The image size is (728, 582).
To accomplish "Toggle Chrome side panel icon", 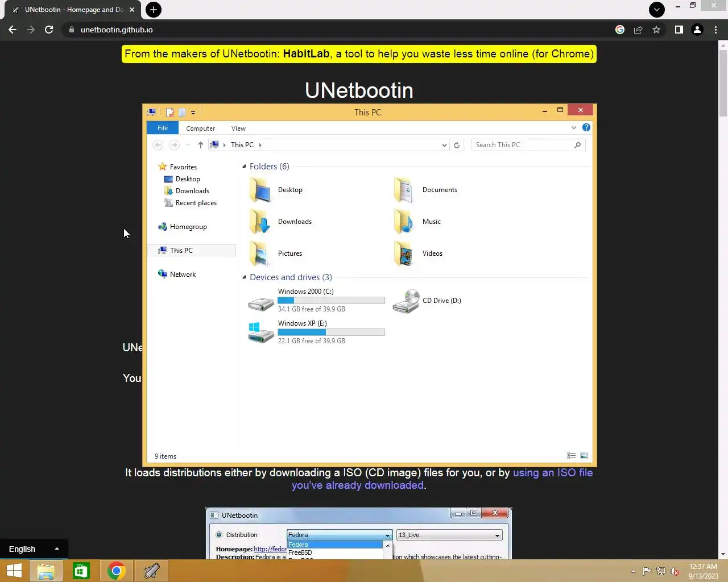I will click(679, 30).
